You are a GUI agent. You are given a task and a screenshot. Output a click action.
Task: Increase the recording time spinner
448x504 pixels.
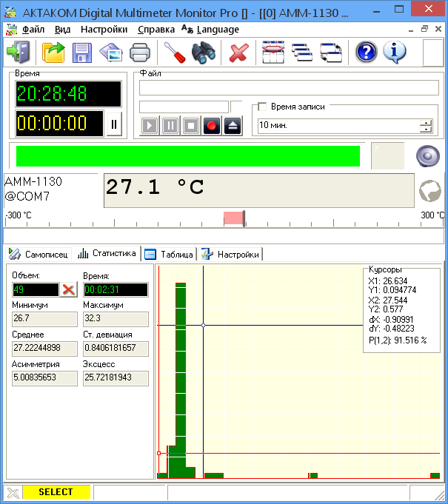tap(426, 122)
